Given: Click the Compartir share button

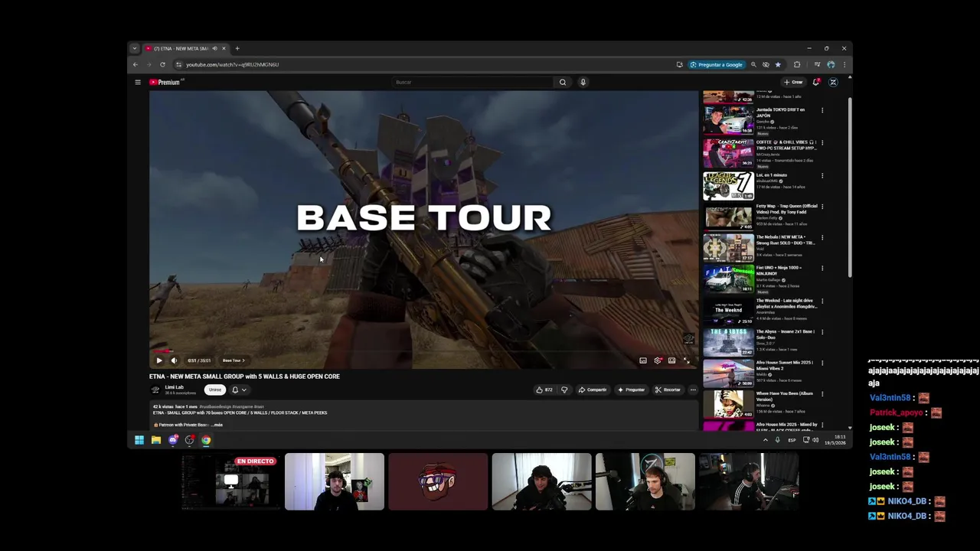Looking at the screenshot, I should (593, 390).
